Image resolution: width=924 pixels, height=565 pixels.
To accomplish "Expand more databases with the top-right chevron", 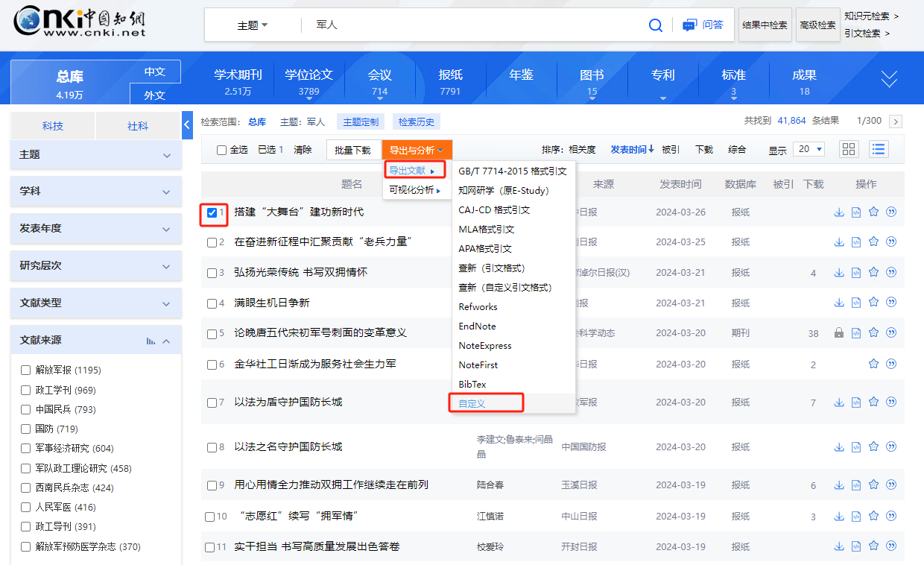I will (889, 78).
